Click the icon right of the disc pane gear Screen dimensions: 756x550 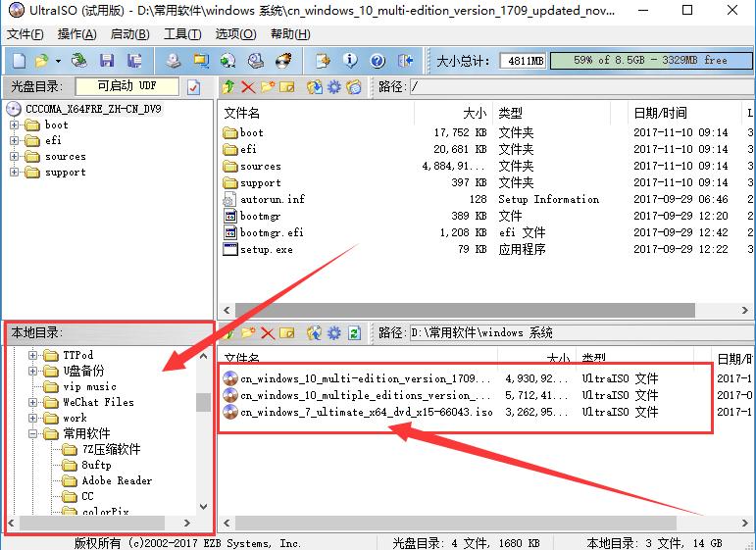tap(354, 87)
